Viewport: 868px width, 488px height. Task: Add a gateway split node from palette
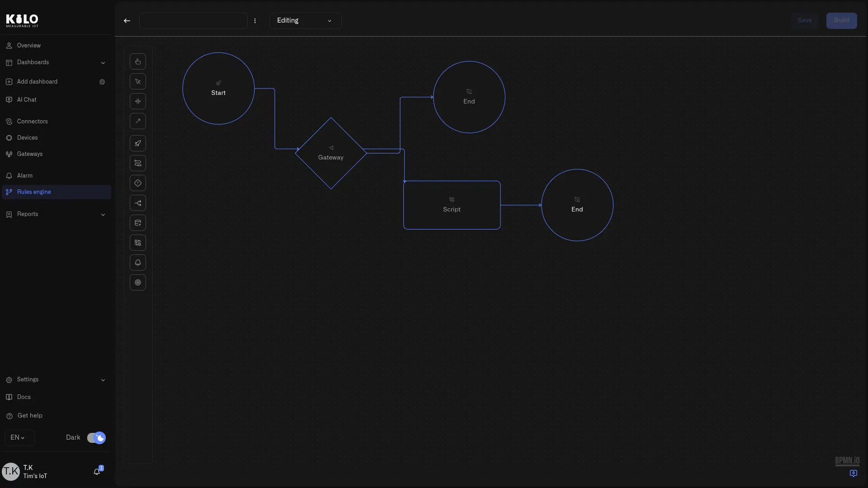tap(138, 203)
